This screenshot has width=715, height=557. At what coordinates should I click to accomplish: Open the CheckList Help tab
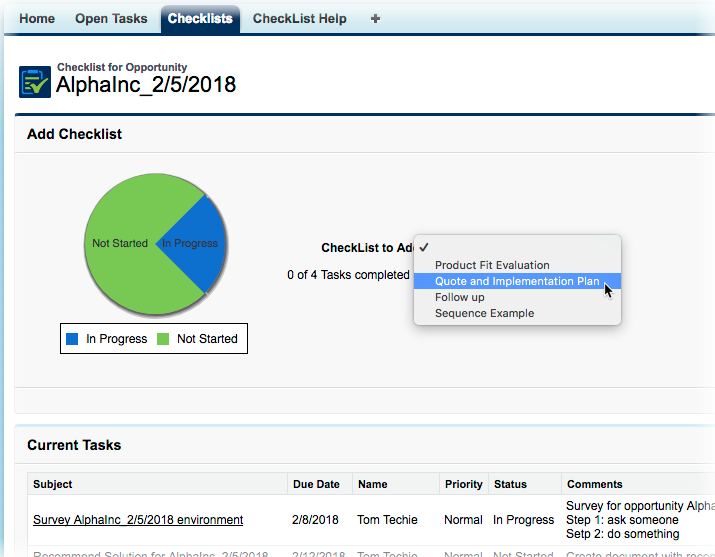tap(300, 19)
